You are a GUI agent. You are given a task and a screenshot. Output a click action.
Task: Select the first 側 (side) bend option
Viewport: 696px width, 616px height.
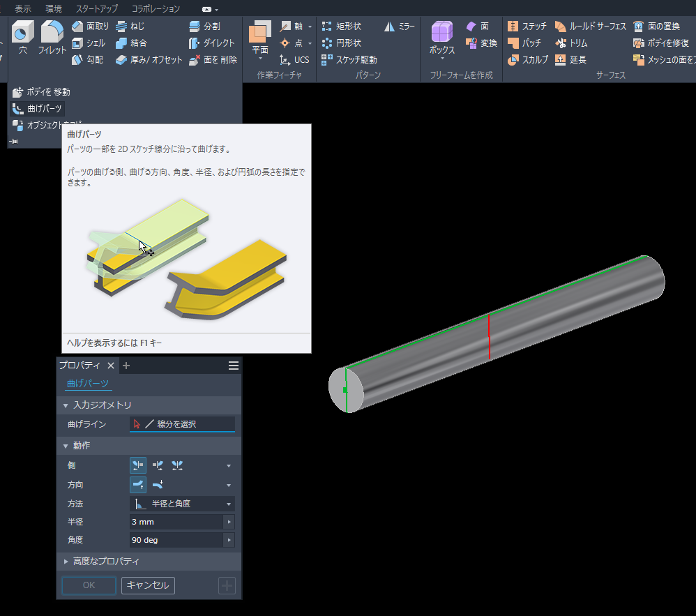[x=137, y=465]
